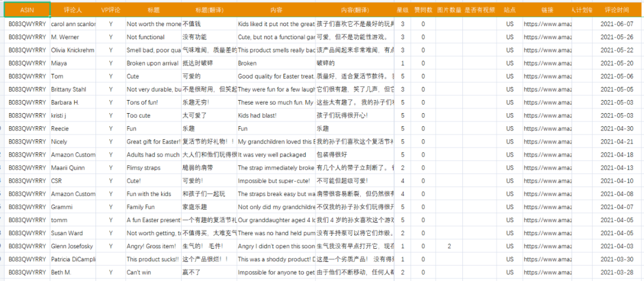This screenshot has height=281, width=644.
Task: Select the 星级 column header
Action: (402, 10)
